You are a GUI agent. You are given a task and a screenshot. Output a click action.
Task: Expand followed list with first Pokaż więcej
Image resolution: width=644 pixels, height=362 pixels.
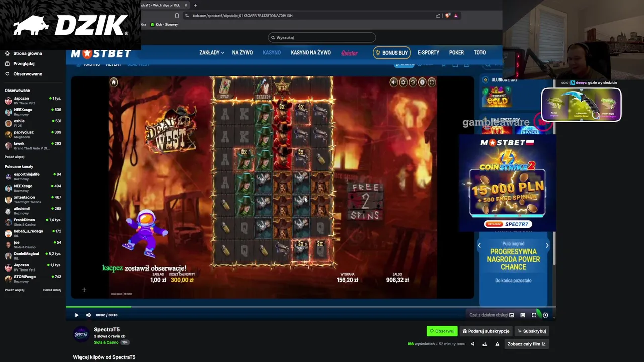tap(14, 157)
